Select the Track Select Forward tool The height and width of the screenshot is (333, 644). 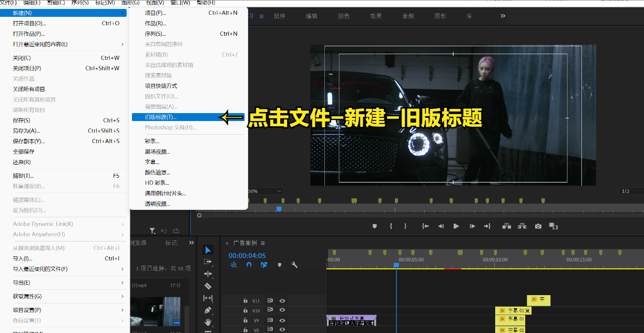pyautogui.click(x=208, y=262)
